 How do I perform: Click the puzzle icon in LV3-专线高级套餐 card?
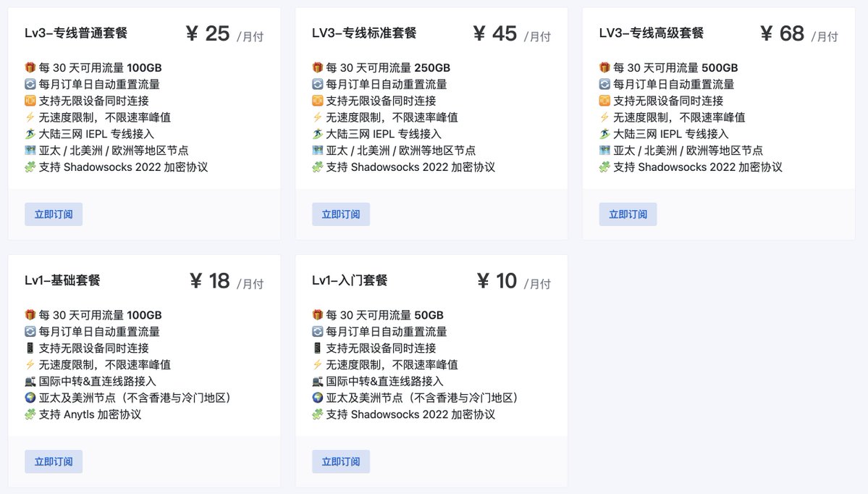(604, 167)
